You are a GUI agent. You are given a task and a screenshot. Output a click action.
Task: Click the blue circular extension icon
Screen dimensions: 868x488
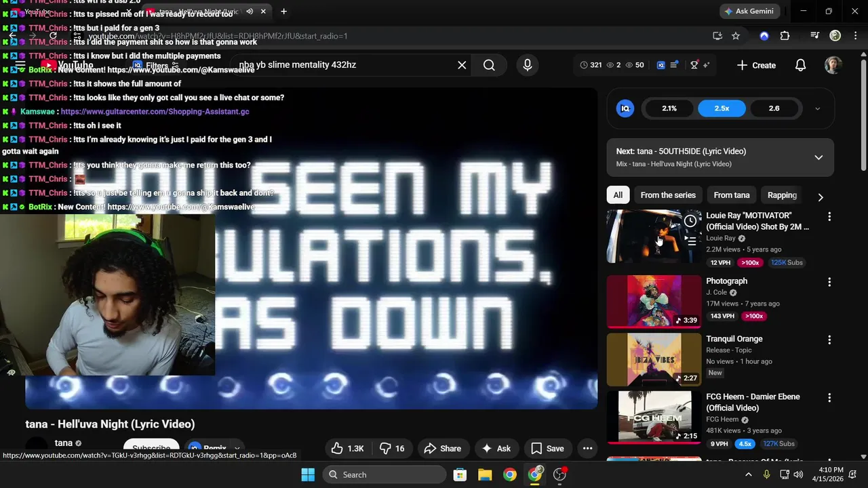pos(764,36)
